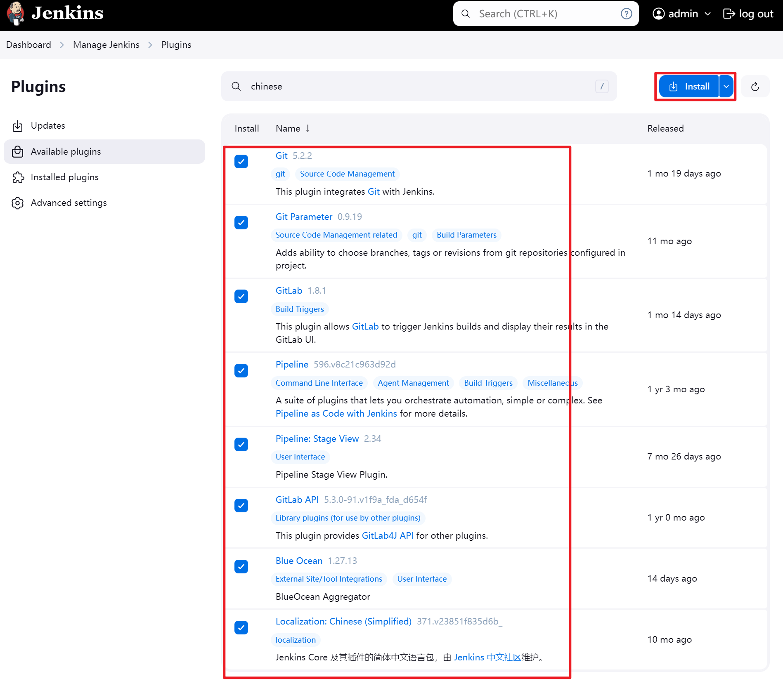Viewport: 783px width, 700px height.
Task: Refresh the plugin list
Action: [x=755, y=87]
